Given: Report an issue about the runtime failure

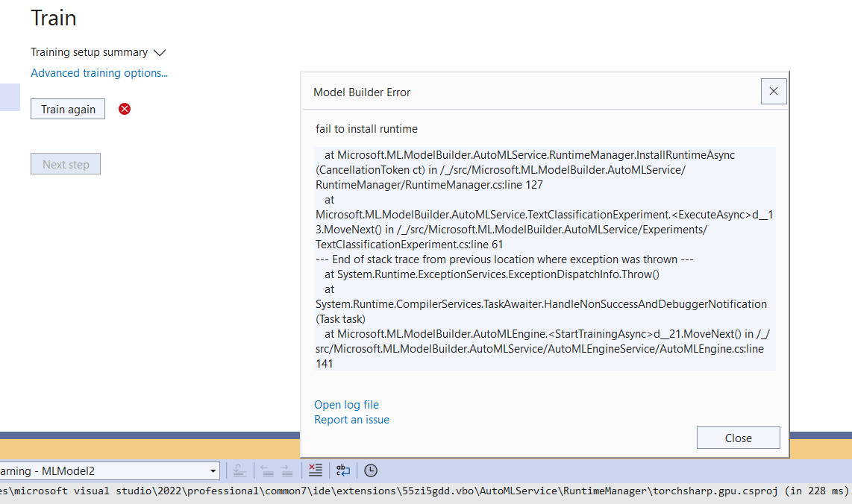Looking at the screenshot, I should click(x=351, y=419).
